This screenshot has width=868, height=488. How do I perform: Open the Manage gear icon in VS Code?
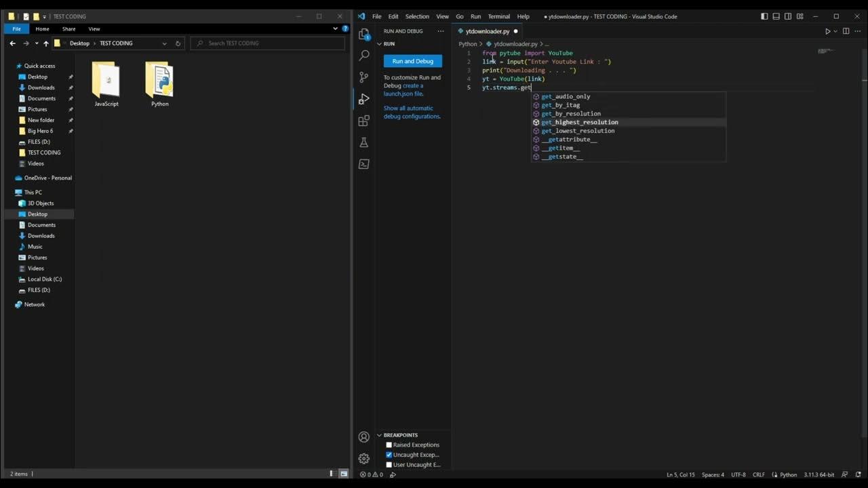(x=364, y=459)
